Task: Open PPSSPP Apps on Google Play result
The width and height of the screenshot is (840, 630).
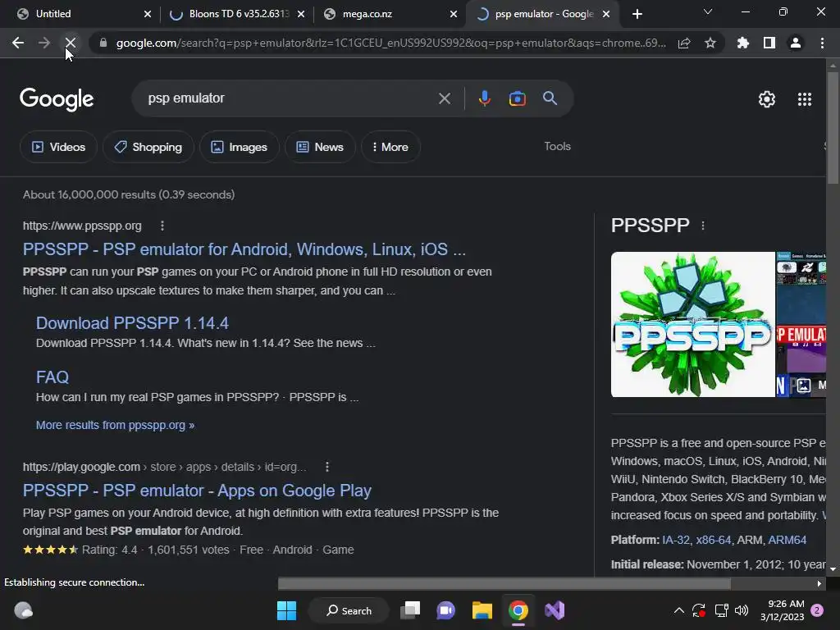Action: tap(197, 491)
